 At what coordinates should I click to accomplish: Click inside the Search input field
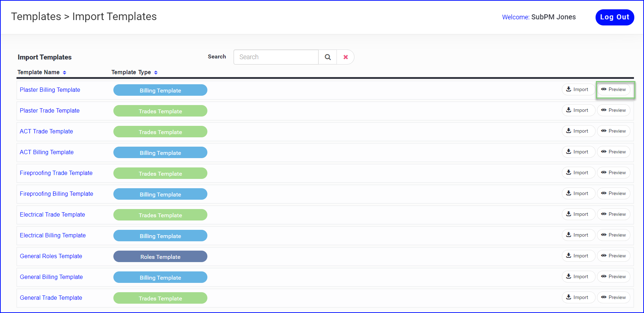pos(276,57)
